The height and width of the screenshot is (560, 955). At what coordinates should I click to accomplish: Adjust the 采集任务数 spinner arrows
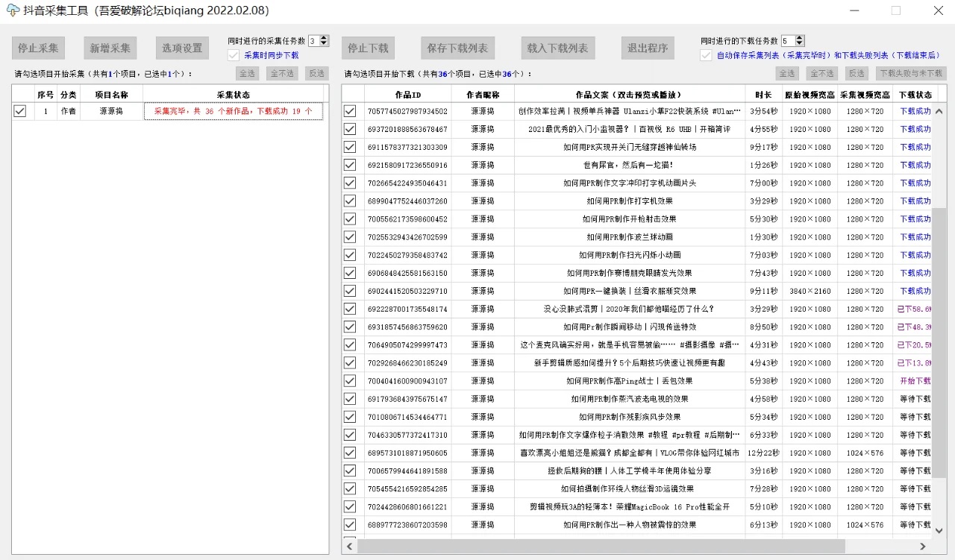coord(324,41)
